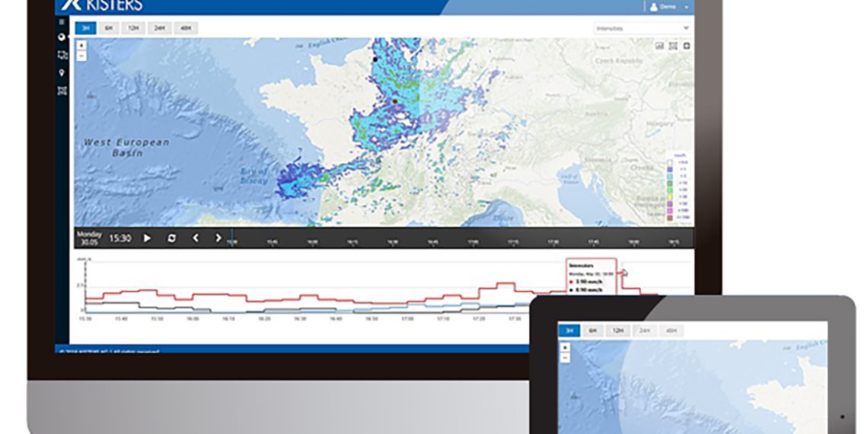Select the 3H time range tab
This screenshot has width=868, height=434.
[x=86, y=28]
